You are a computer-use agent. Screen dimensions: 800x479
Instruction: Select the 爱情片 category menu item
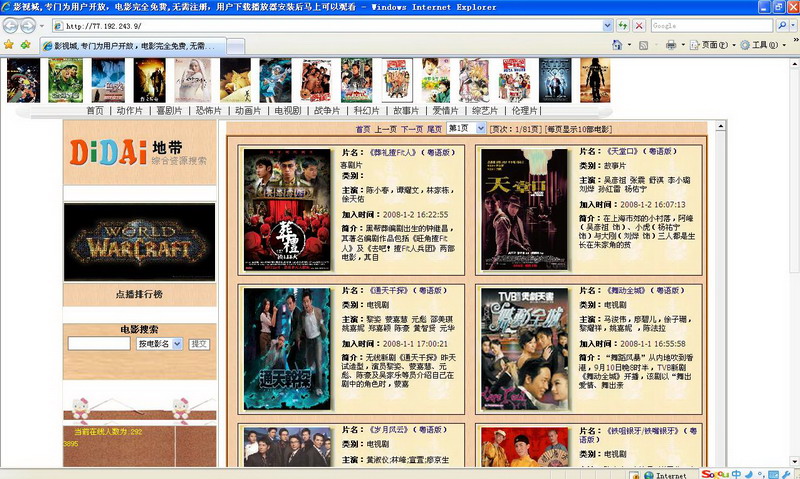[x=445, y=110]
